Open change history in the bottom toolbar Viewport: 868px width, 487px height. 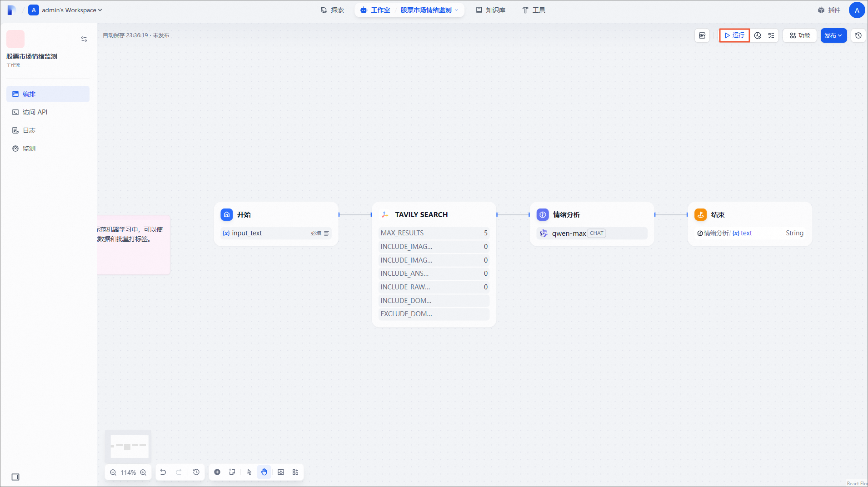[x=196, y=472]
